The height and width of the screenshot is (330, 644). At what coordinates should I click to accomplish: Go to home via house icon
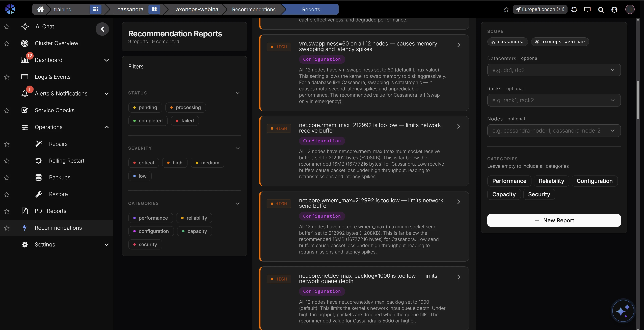[40, 9]
